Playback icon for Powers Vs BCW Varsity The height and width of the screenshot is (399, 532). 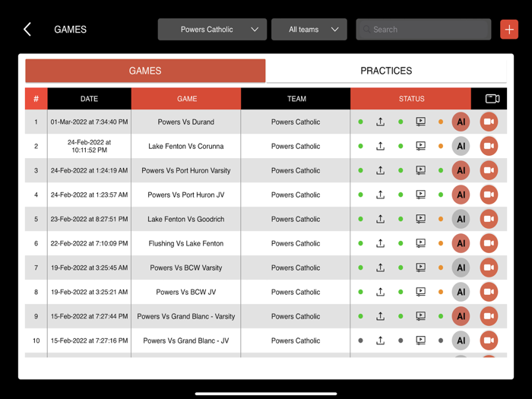click(x=421, y=268)
